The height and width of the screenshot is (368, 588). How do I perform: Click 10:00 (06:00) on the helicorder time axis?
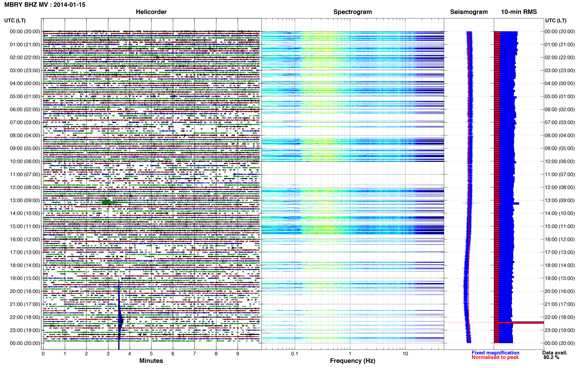[x=25, y=161]
